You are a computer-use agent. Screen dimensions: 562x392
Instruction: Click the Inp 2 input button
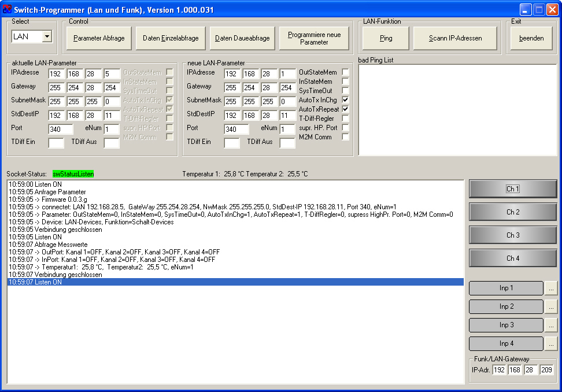click(506, 306)
